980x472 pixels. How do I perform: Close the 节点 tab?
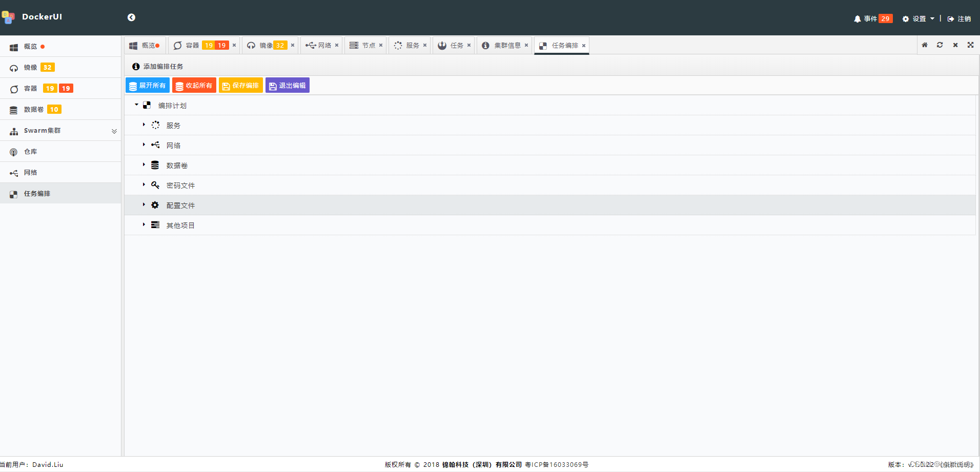381,45
